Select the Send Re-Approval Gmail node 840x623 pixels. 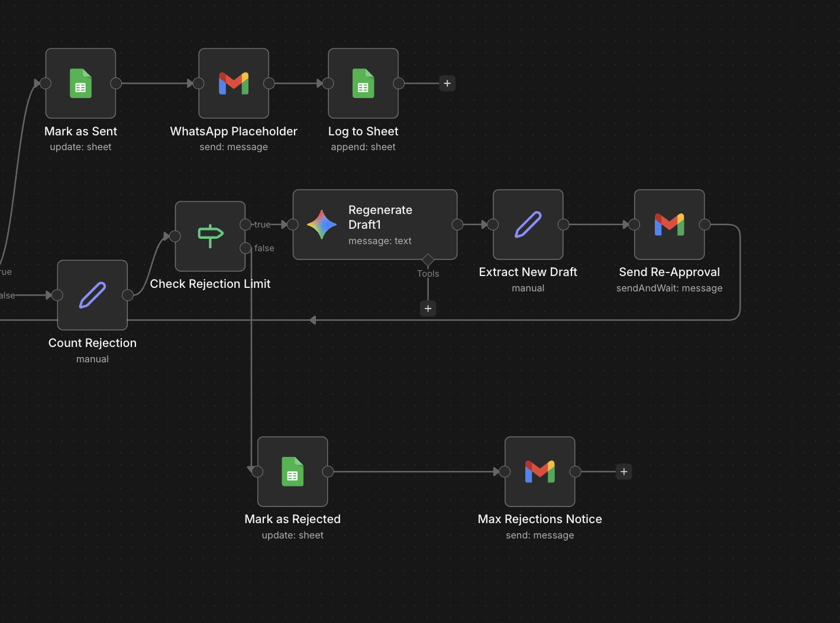[669, 225]
